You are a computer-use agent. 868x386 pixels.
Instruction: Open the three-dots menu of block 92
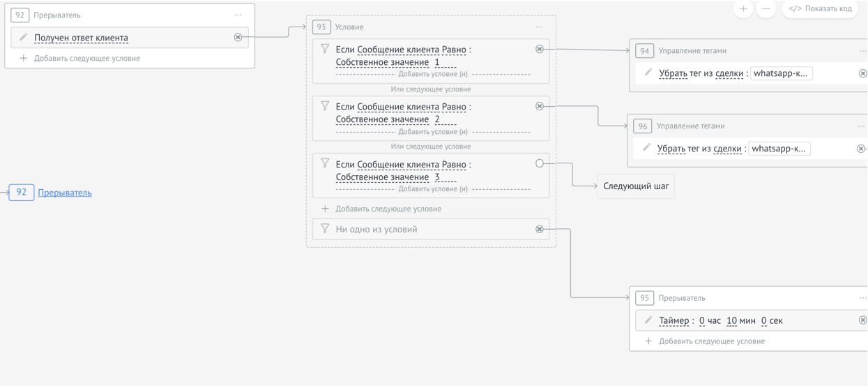click(238, 15)
